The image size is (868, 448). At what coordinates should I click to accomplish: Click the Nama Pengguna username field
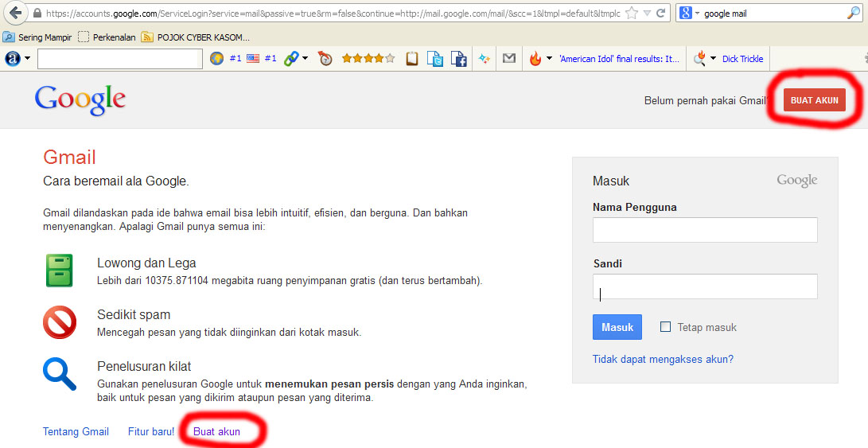point(705,230)
